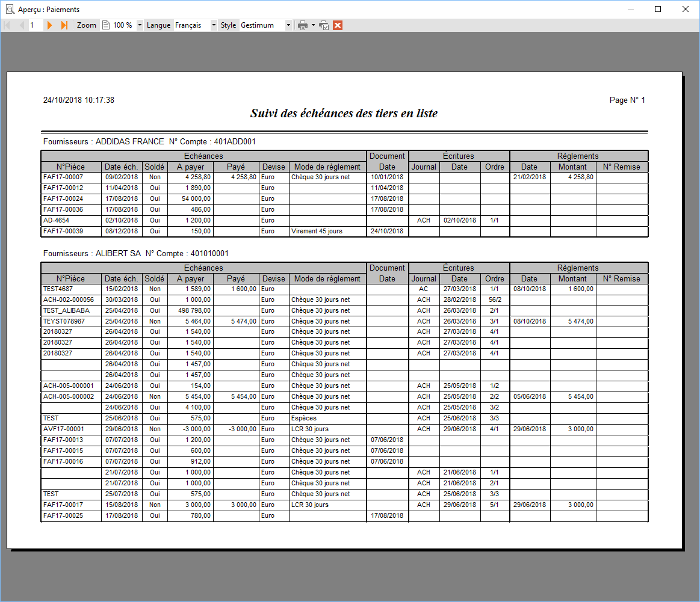The width and height of the screenshot is (700, 602).
Task: Click ordre 56/2 cell
Action: click(x=495, y=299)
